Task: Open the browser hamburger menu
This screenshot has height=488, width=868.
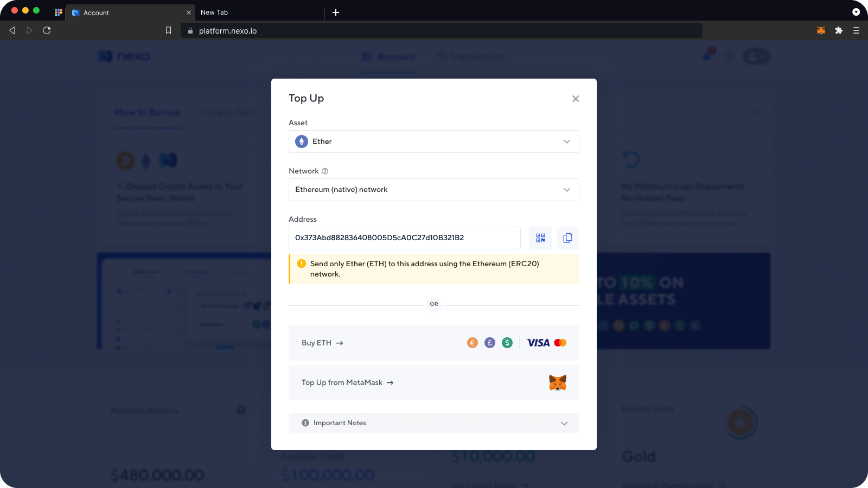Action: [856, 30]
